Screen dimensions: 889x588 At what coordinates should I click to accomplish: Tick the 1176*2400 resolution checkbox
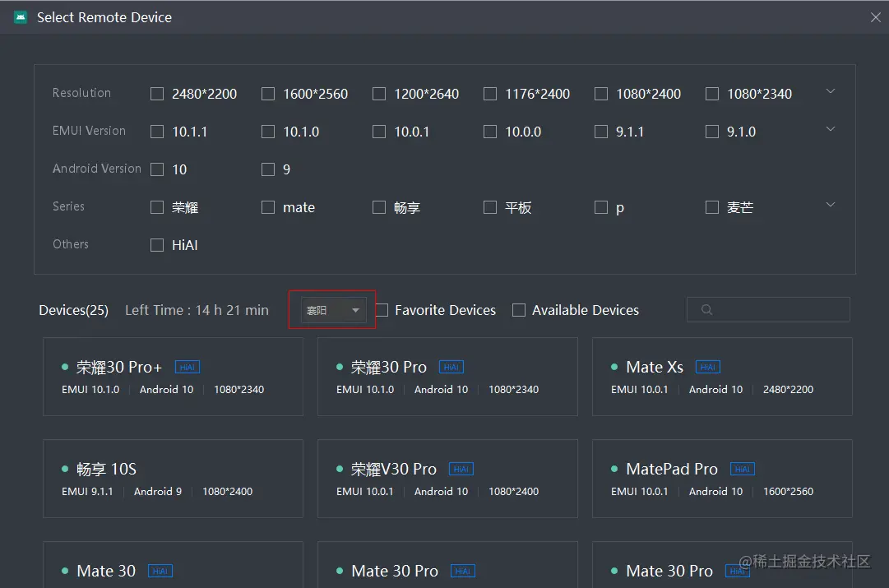click(x=490, y=94)
